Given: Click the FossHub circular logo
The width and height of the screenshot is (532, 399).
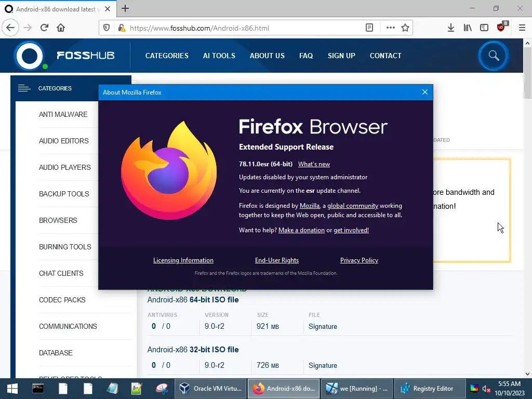Looking at the screenshot, I should pyautogui.click(x=30, y=56).
